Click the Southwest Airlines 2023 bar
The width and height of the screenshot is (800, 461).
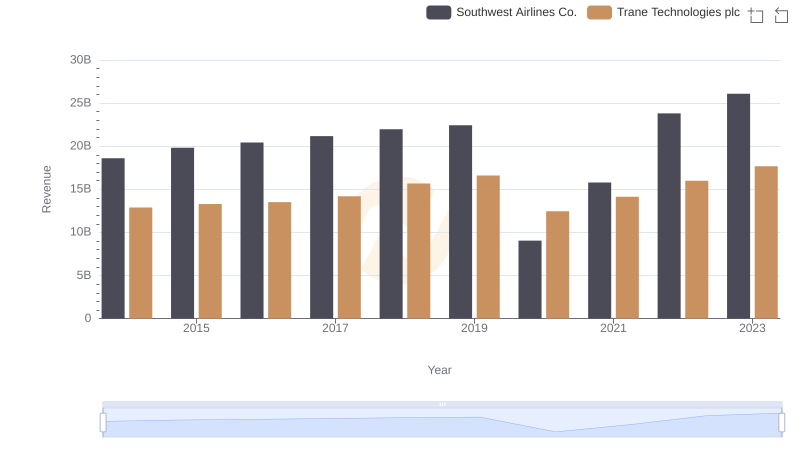739,206
